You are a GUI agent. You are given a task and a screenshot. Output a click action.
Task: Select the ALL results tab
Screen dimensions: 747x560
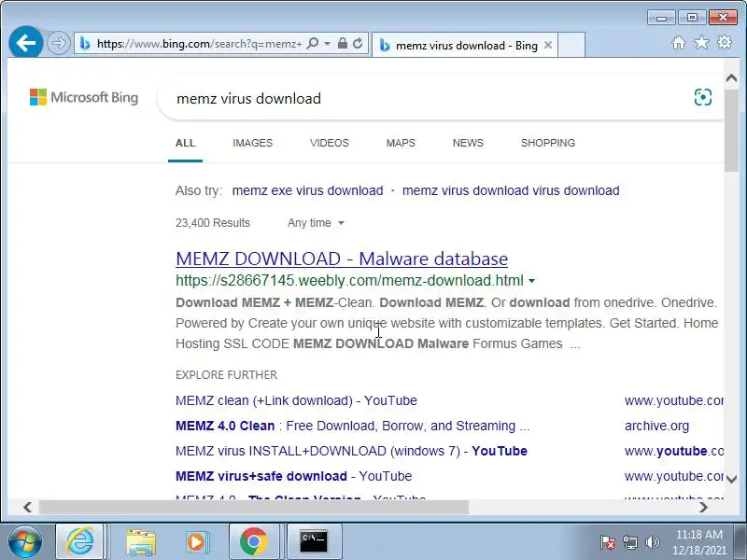tap(185, 143)
